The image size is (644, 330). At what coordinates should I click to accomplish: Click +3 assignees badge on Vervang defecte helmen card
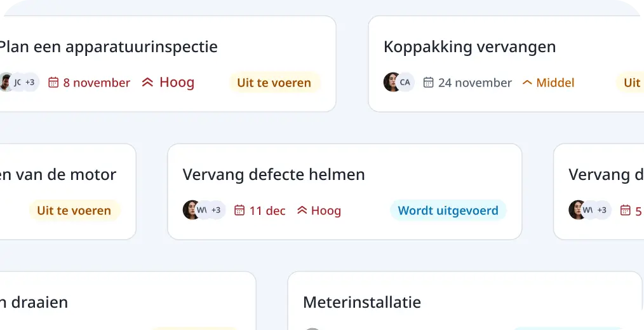pyautogui.click(x=216, y=210)
